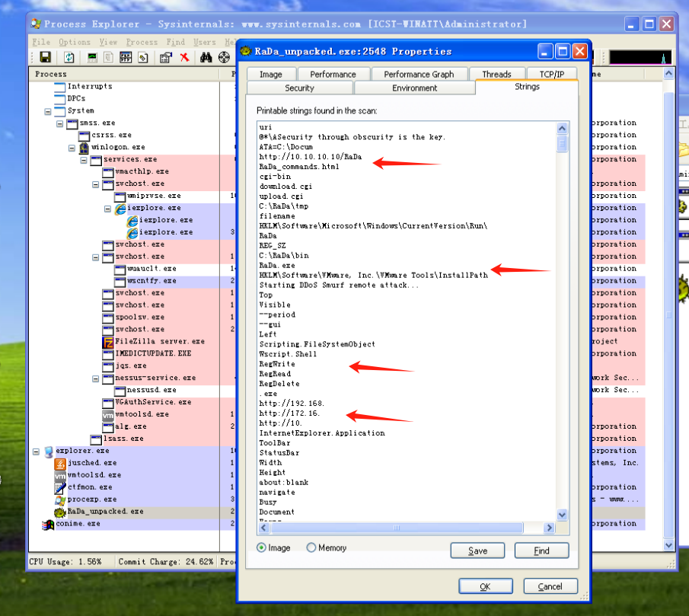This screenshot has height=616, width=689.
Task: Select the "http://10.10.10.10/RaDa" string
Action: pyautogui.click(x=310, y=157)
